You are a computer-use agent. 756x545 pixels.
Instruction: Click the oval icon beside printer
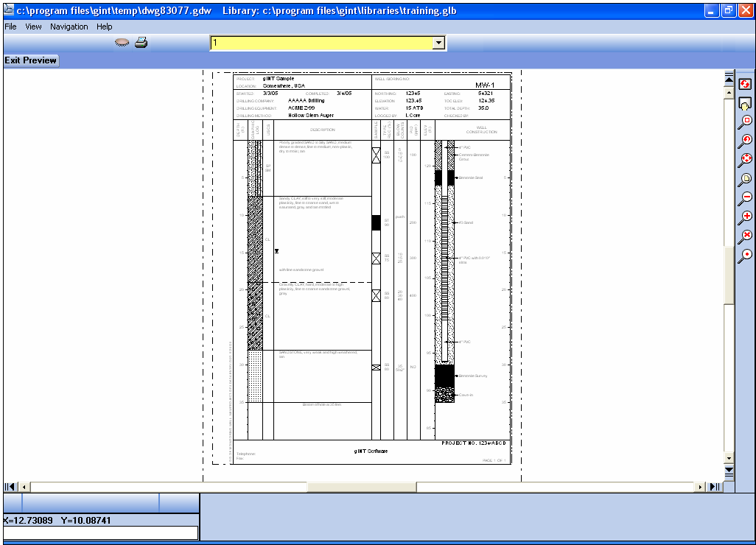click(122, 43)
